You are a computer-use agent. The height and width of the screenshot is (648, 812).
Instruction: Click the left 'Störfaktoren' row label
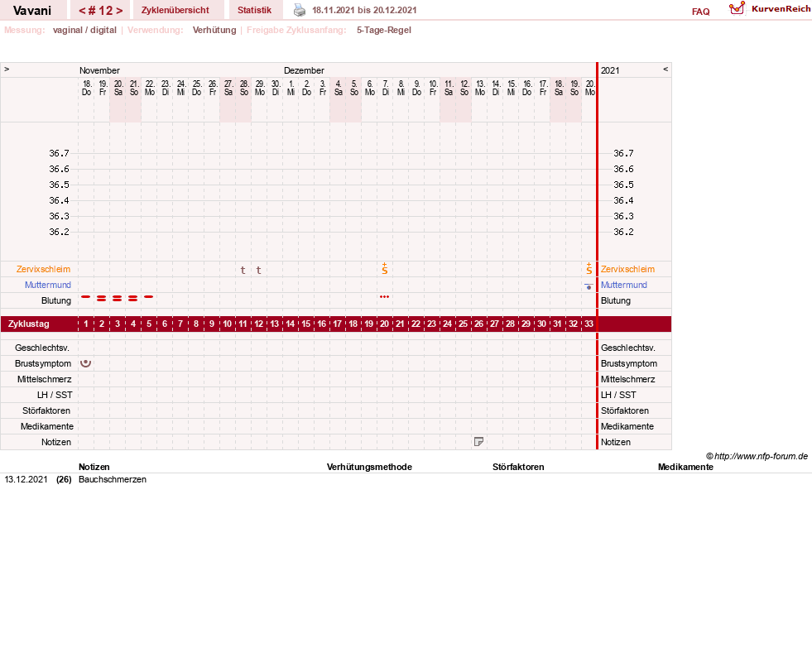(46, 410)
